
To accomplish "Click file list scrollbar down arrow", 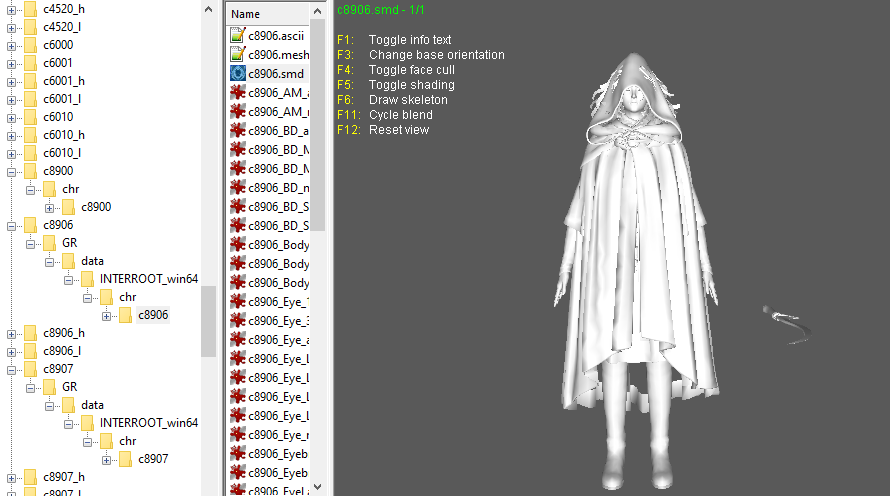I will 317,487.
